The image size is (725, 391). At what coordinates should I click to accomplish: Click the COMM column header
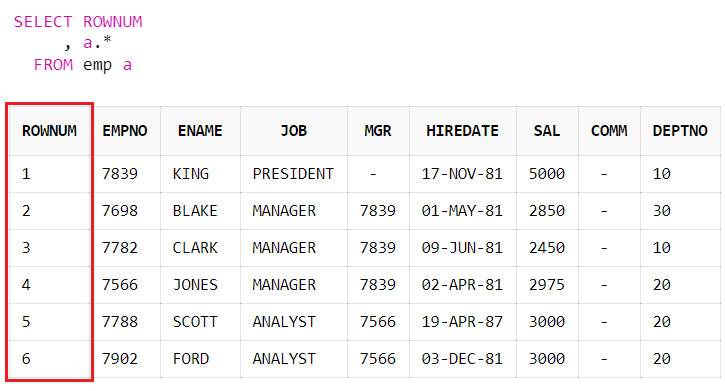click(609, 131)
